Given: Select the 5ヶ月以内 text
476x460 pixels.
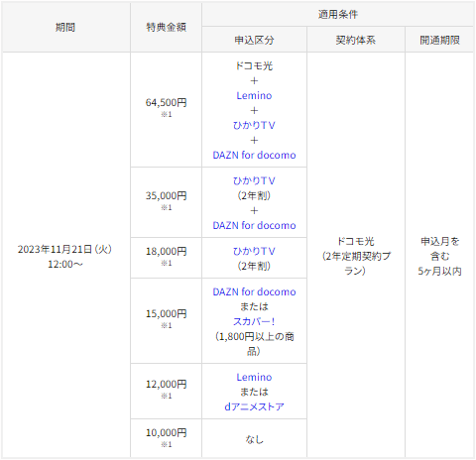Looking at the screenshot, I should click(439, 271).
